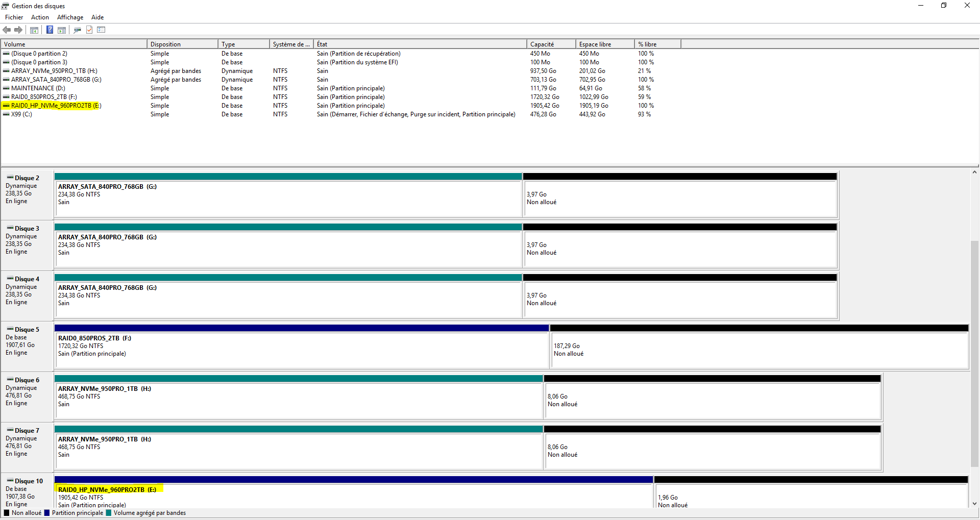Viewport: 980px width, 520px height.
Task: Open the Aide menu
Action: point(97,17)
